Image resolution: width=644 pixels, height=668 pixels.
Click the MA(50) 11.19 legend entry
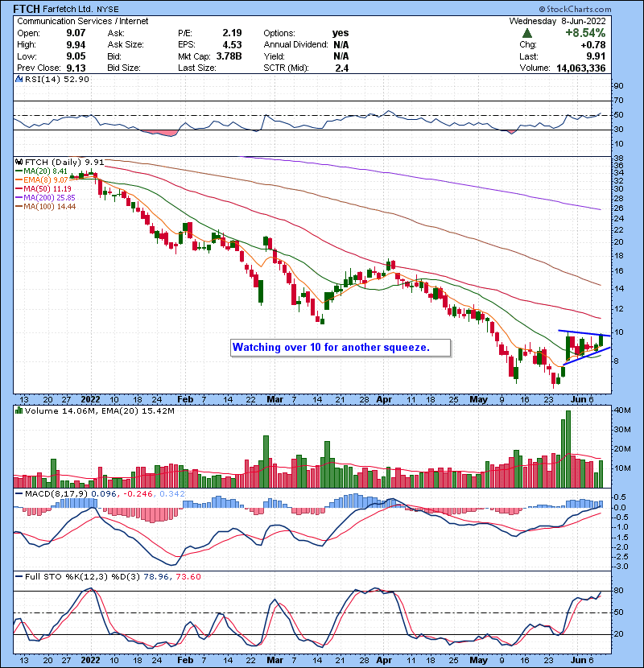tap(43, 188)
